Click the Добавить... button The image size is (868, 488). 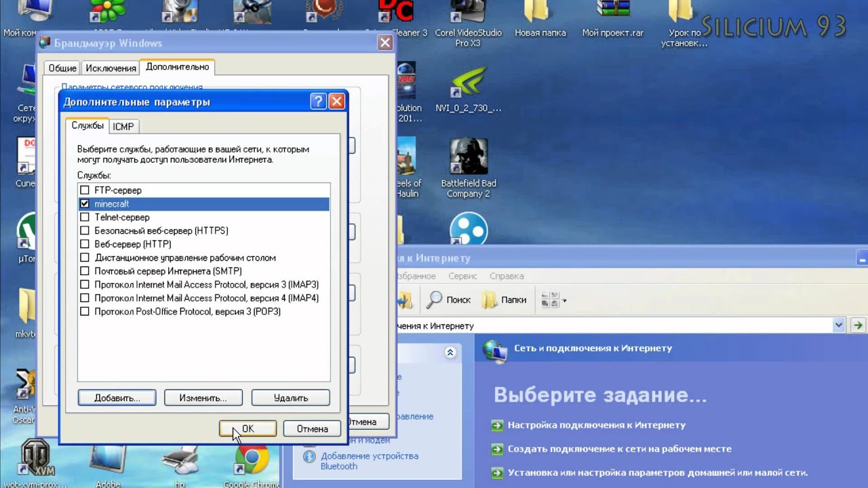pyautogui.click(x=117, y=398)
